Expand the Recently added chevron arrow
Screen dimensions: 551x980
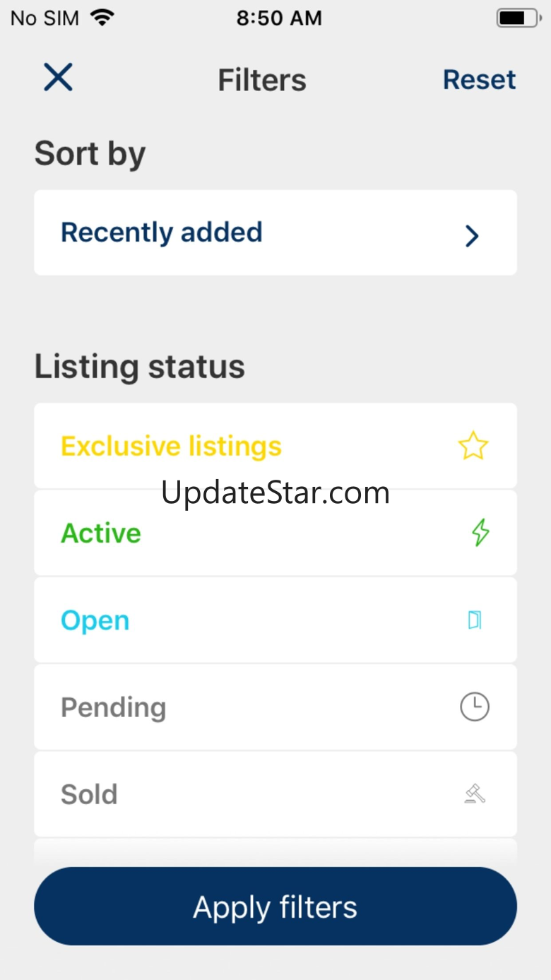point(473,236)
